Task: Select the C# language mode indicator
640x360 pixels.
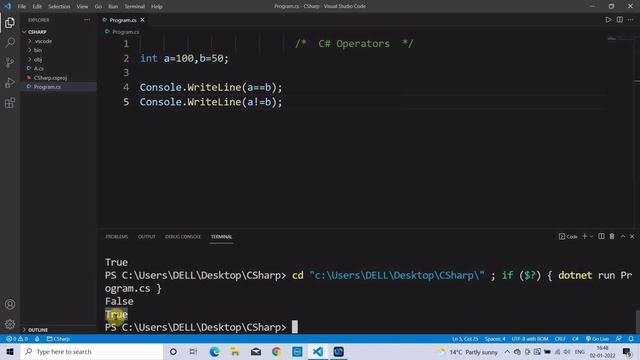Action: [575, 339]
